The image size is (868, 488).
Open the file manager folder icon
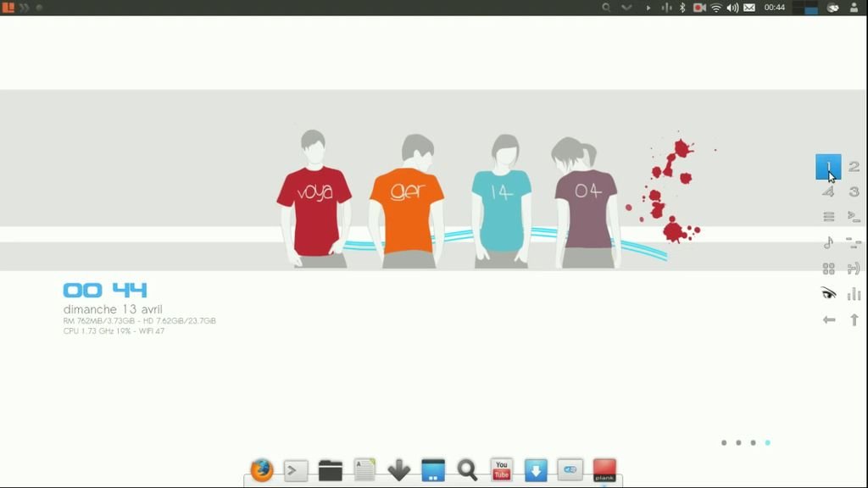point(331,470)
